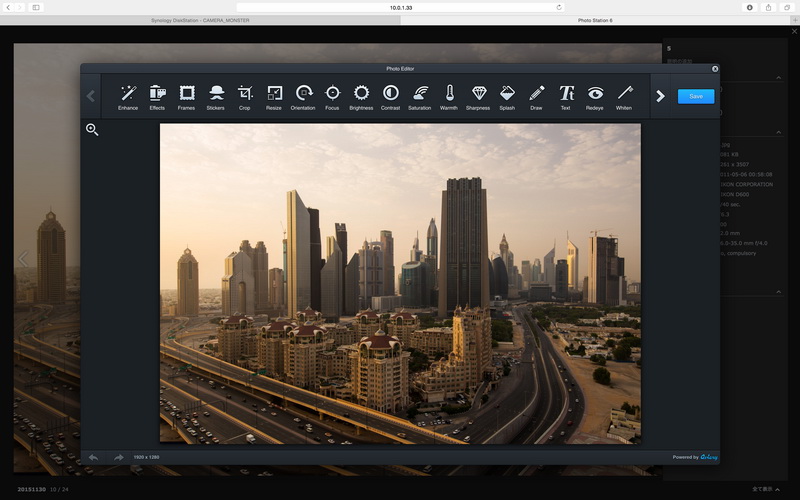The height and width of the screenshot is (500, 800).
Task: Collapse the photo metadata section
Action: click(x=779, y=133)
